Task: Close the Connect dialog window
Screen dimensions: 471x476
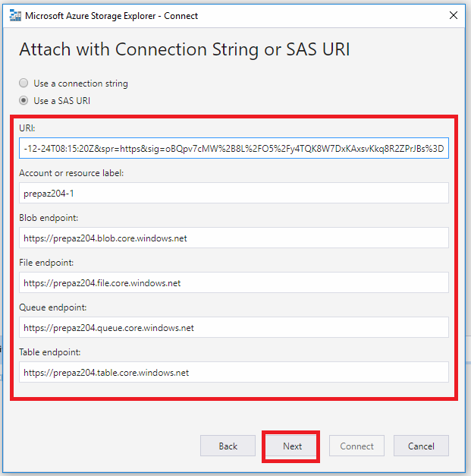Action: (454, 14)
